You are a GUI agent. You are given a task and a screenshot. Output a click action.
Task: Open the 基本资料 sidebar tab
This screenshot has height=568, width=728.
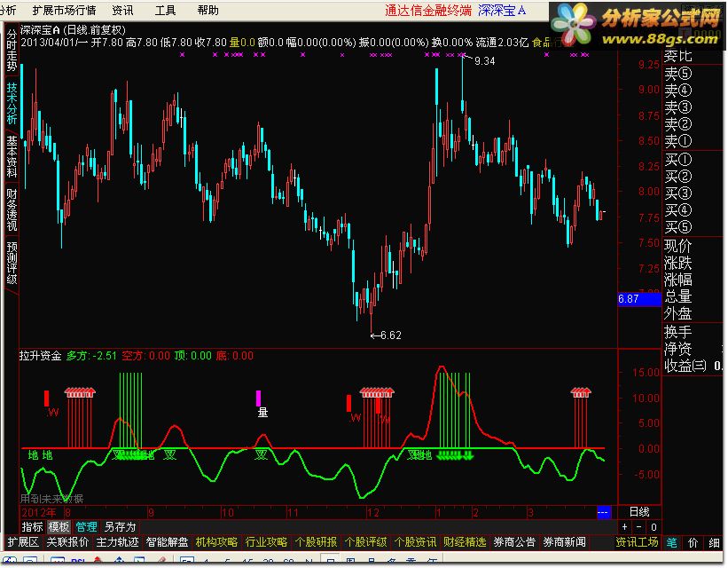12,156
